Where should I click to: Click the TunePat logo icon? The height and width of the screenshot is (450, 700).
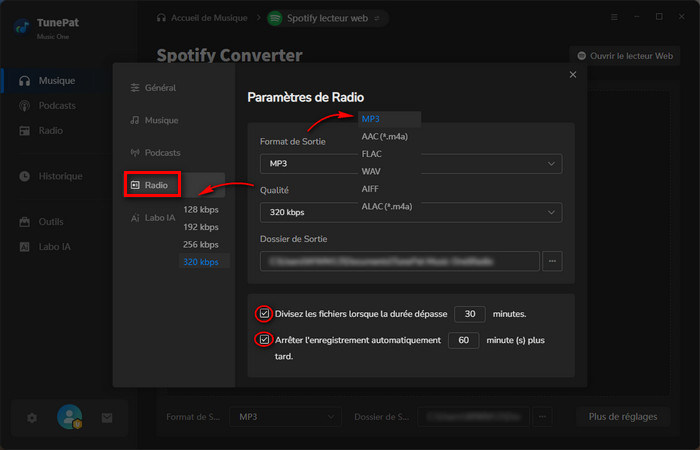coord(22,27)
